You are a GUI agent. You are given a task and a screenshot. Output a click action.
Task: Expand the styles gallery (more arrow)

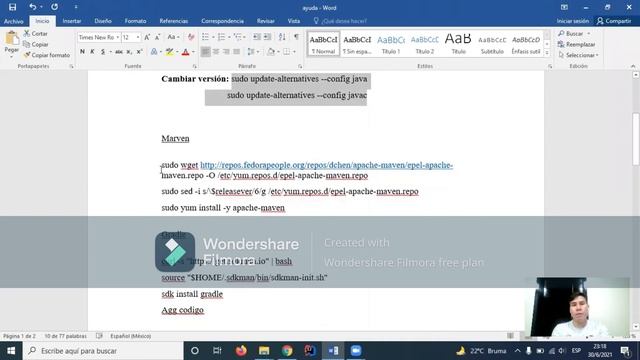(547, 53)
